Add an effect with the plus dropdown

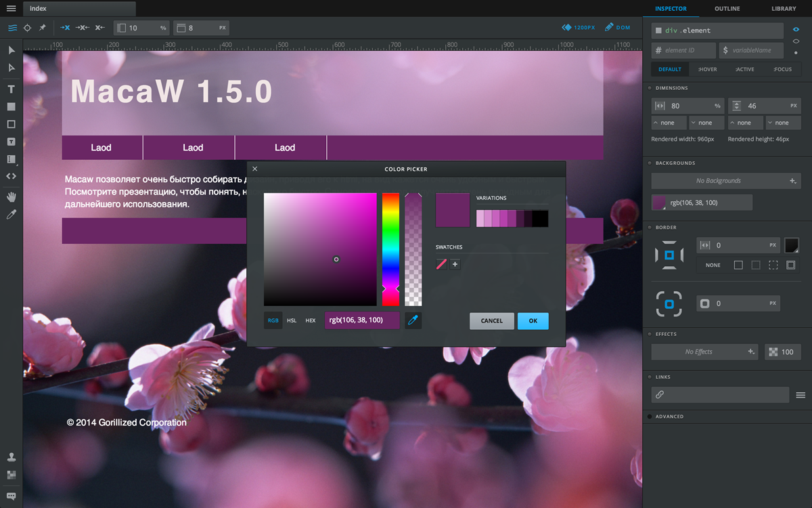click(x=751, y=352)
